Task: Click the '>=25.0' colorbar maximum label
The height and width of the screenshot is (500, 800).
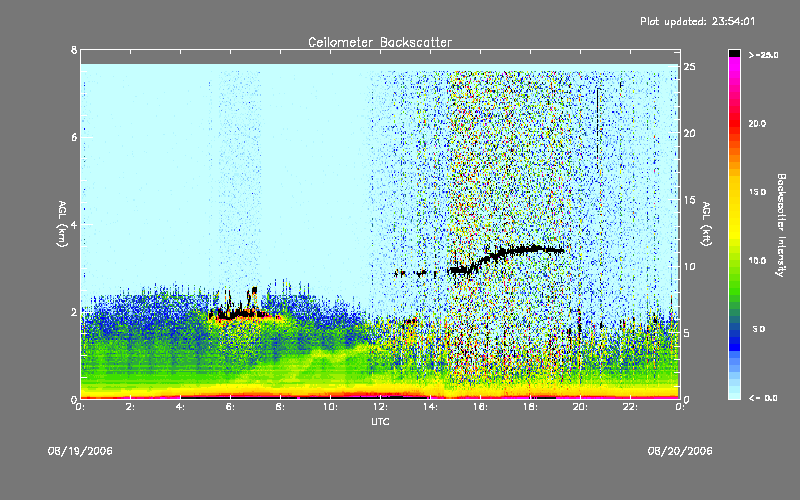Action: [764, 55]
